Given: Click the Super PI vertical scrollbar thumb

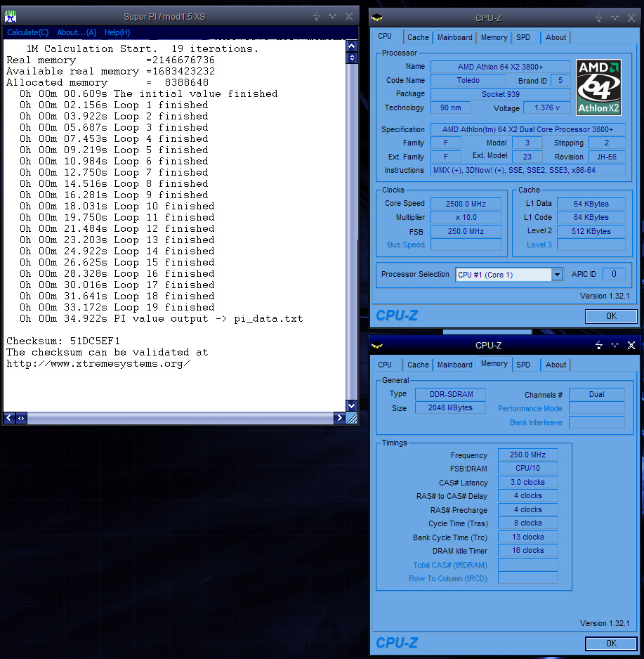Looking at the screenshot, I should click(x=352, y=58).
